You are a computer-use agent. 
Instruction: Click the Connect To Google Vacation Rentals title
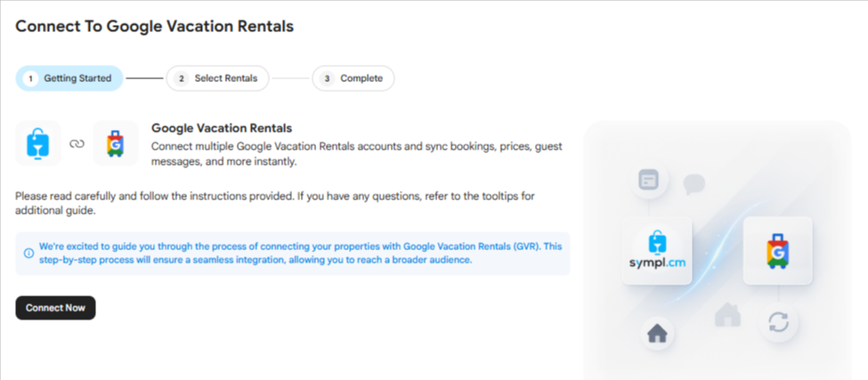click(154, 26)
